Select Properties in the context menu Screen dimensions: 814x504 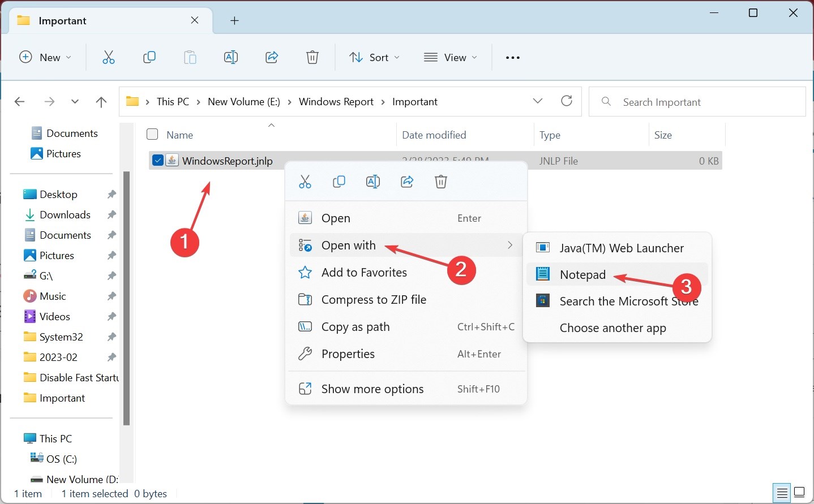click(x=348, y=354)
